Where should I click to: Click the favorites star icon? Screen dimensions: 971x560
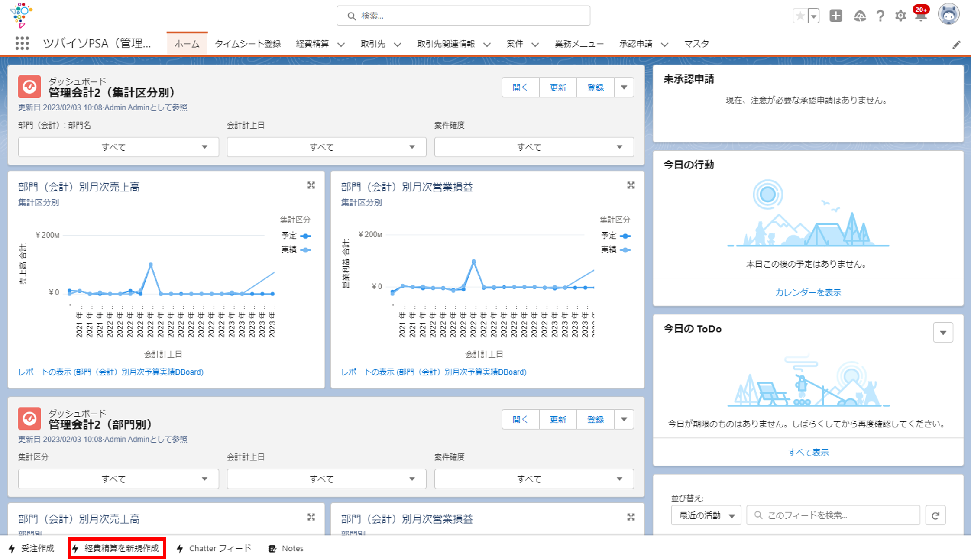click(x=800, y=16)
